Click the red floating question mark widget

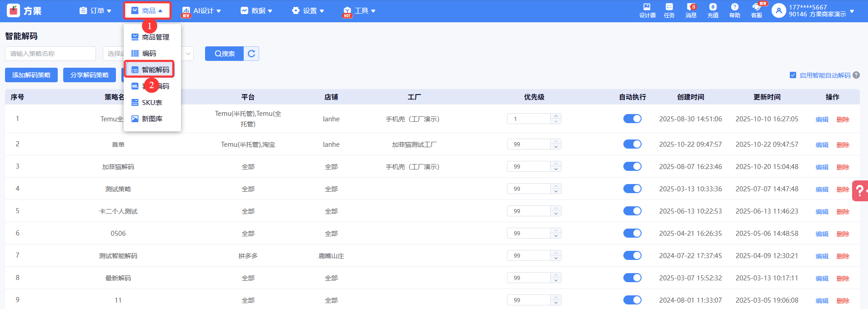pyautogui.click(x=860, y=191)
